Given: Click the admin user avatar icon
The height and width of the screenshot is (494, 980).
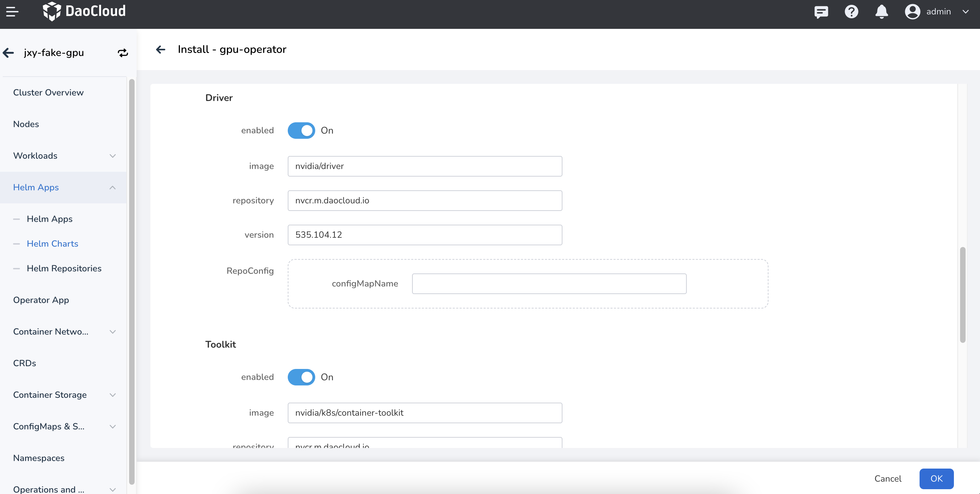Looking at the screenshot, I should point(912,12).
